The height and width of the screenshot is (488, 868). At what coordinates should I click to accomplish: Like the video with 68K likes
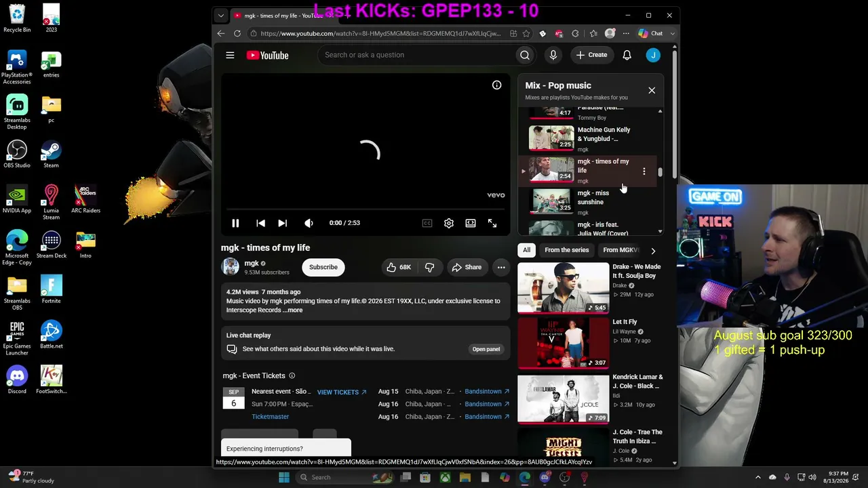click(x=399, y=267)
